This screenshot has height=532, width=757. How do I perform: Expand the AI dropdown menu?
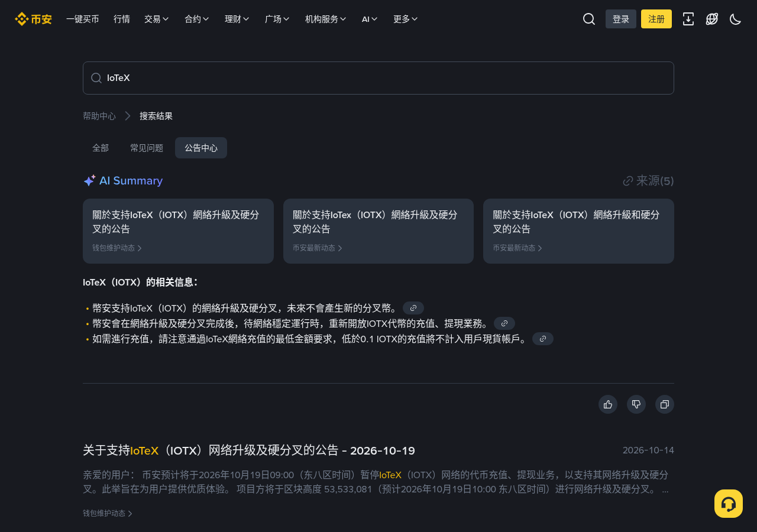(x=370, y=19)
